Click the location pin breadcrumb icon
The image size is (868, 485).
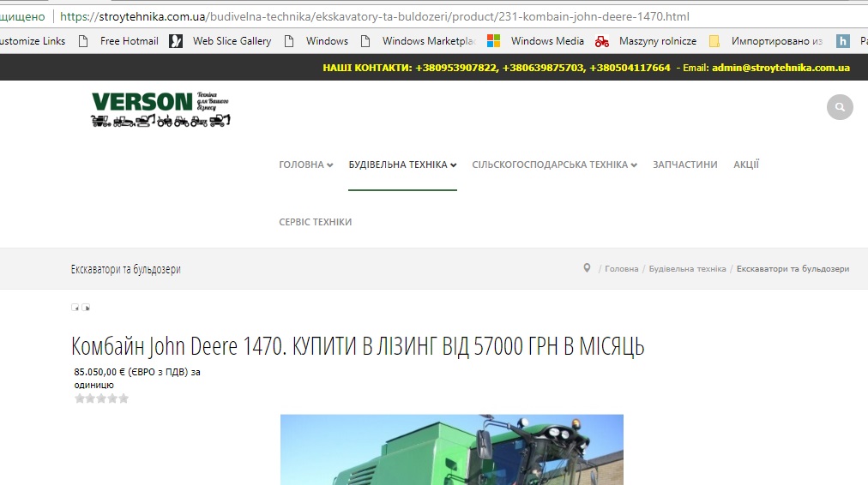click(x=587, y=268)
